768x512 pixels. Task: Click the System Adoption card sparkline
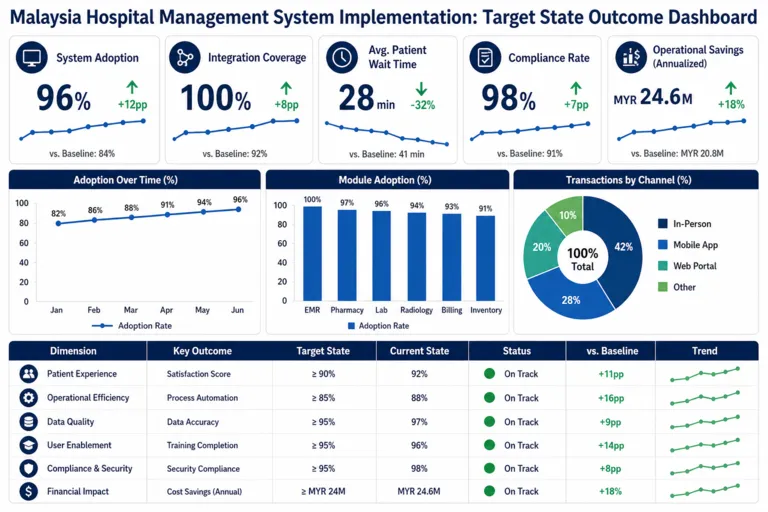click(82, 130)
